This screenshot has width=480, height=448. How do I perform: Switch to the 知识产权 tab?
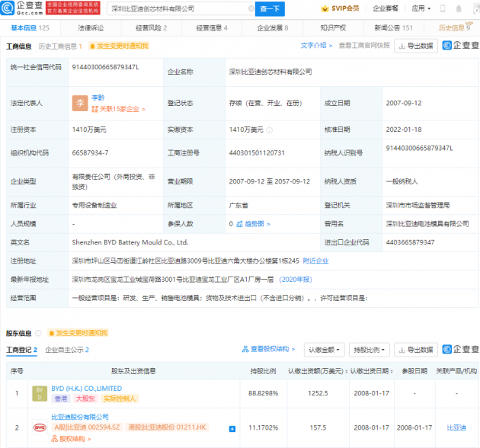333,28
